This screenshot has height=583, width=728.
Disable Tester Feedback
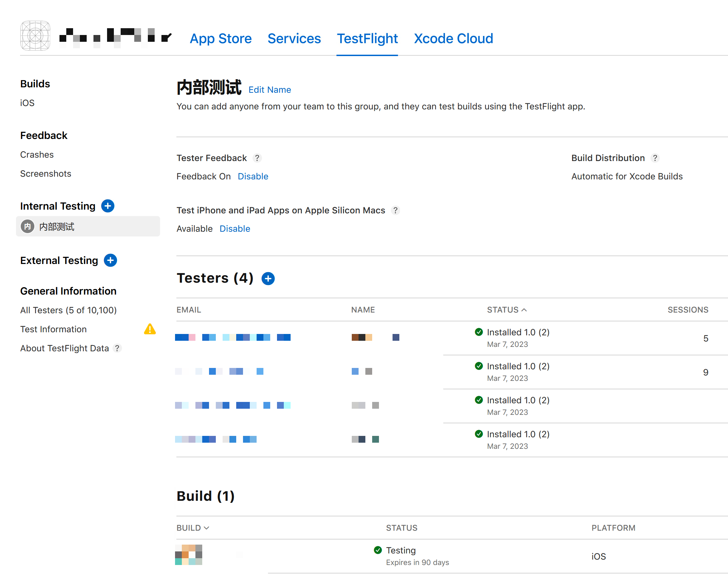click(x=253, y=176)
